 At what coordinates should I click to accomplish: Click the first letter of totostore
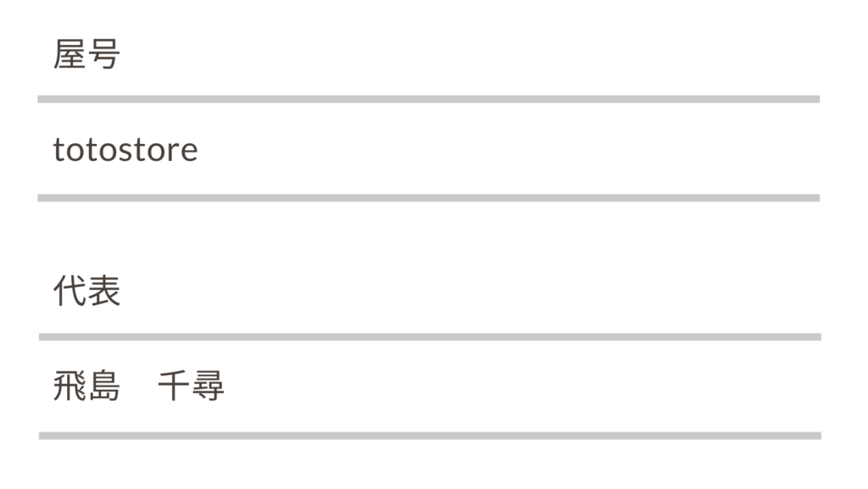[58, 150]
